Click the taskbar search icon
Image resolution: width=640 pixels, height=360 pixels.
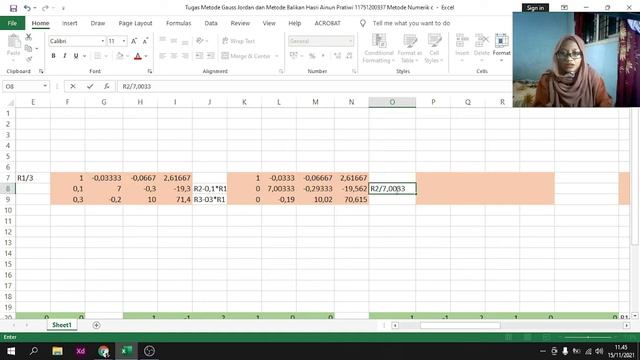click(34, 351)
